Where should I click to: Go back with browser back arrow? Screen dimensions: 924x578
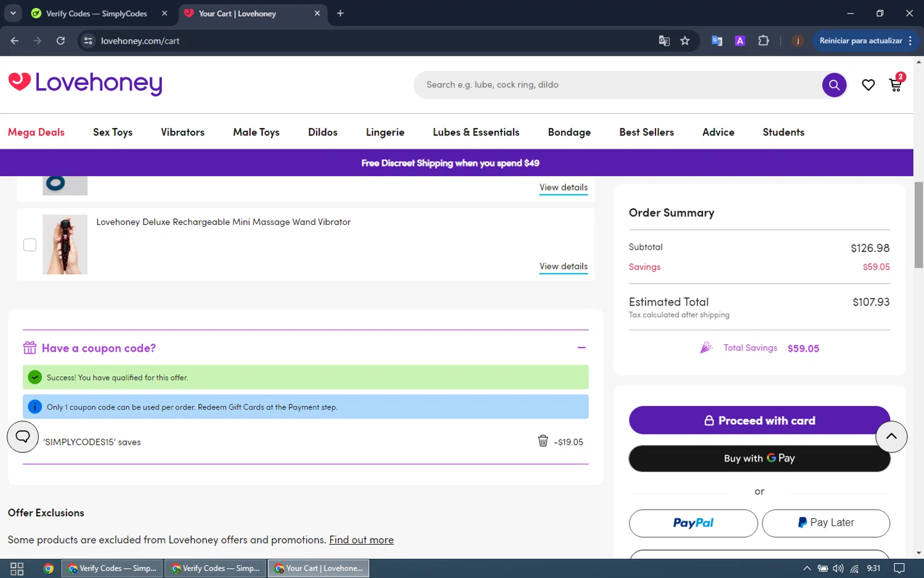click(x=15, y=41)
